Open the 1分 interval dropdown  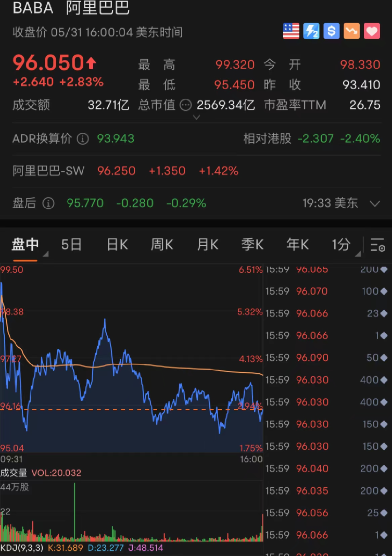pyautogui.click(x=346, y=245)
